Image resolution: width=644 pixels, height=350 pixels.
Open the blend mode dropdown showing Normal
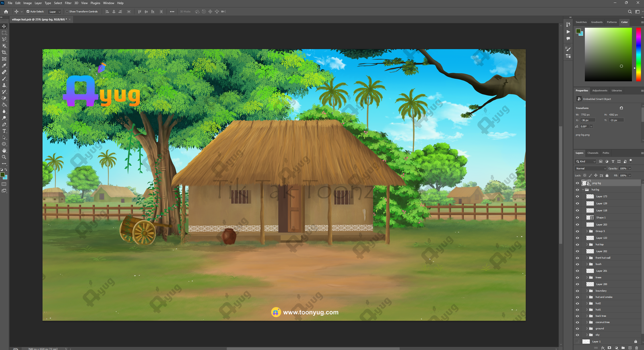590,169
